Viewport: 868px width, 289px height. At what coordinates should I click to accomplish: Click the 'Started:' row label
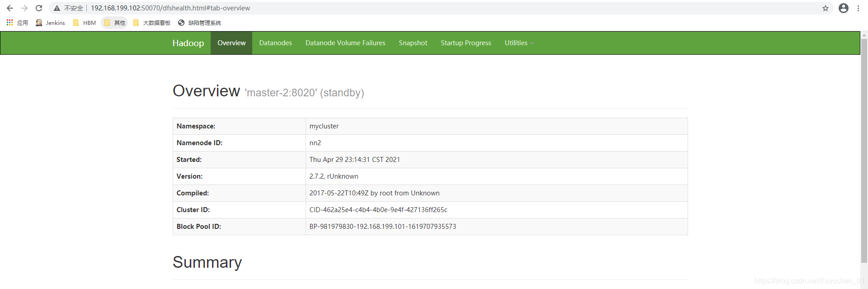189,160
